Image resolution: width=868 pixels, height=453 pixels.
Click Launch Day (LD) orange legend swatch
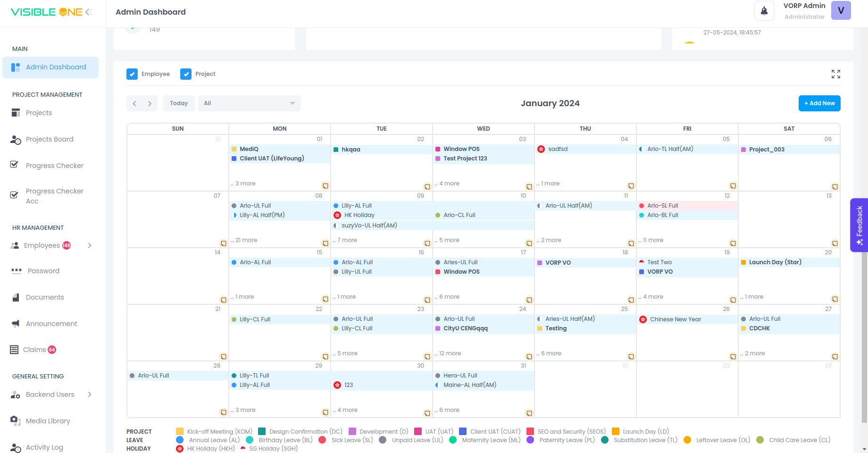point(615,431)
